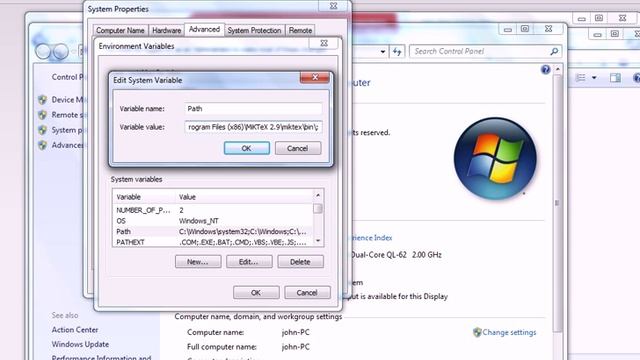Open the view options dropdown arrow in rear window
Screen dimensions: 640x360
click(x=594, y=78)
